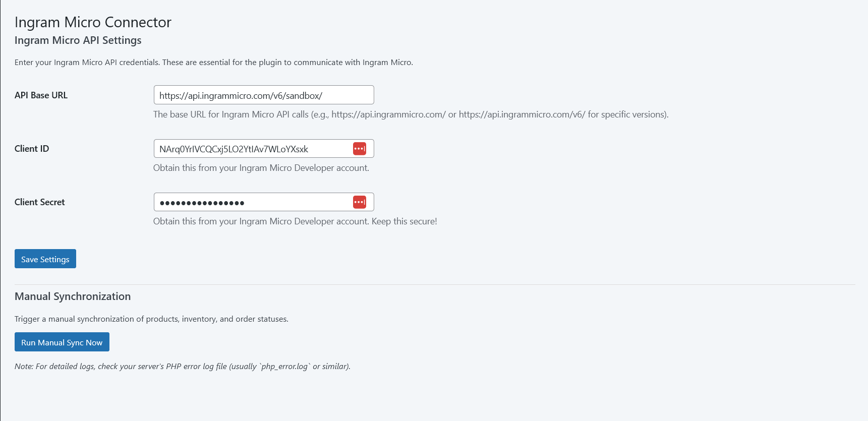Select the base URL help description text

411,114
